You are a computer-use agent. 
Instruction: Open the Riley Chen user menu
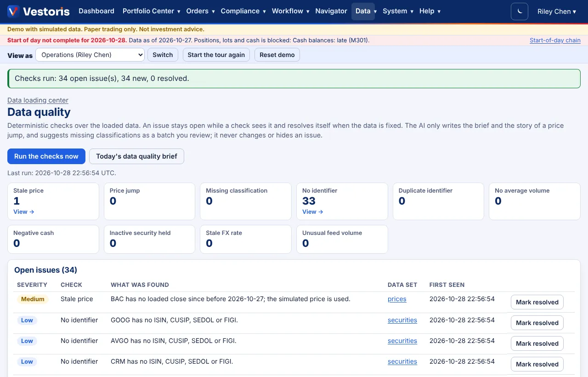[x=557, y=11]
